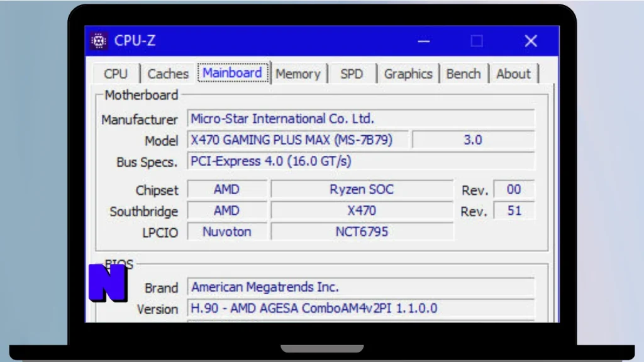Click the CPU-Z window title text
This screenshot has width=644, height=362.
coord(135,41)
